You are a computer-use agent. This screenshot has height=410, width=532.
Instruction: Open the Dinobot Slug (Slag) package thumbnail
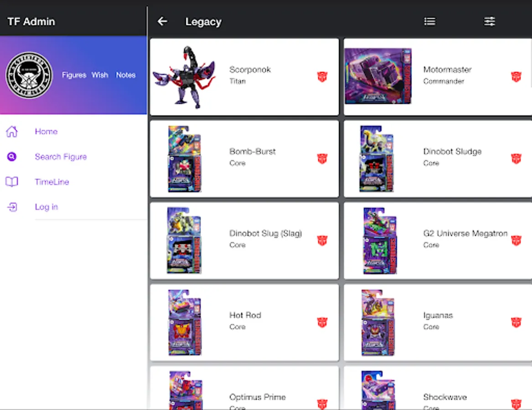[x=184, y=241]
